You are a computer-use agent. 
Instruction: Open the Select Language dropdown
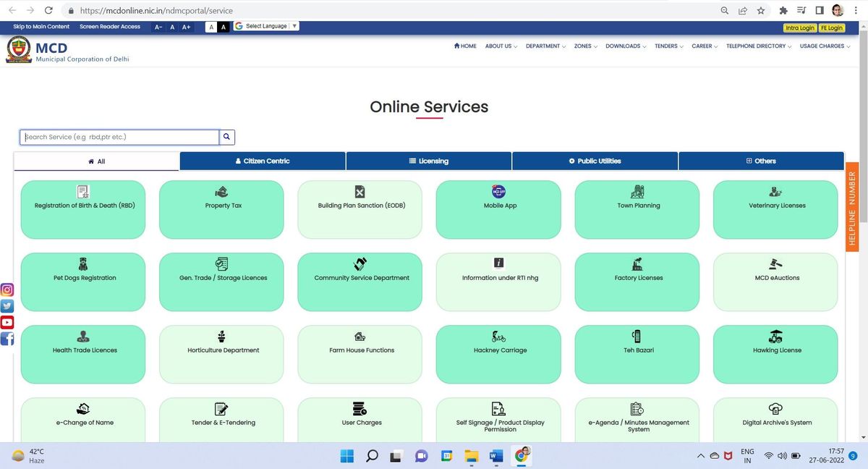[x=267, y=27]
